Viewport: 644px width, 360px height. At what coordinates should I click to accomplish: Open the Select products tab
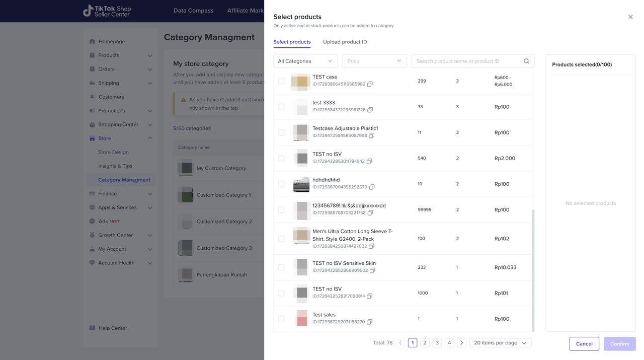[x=292, y=42]
